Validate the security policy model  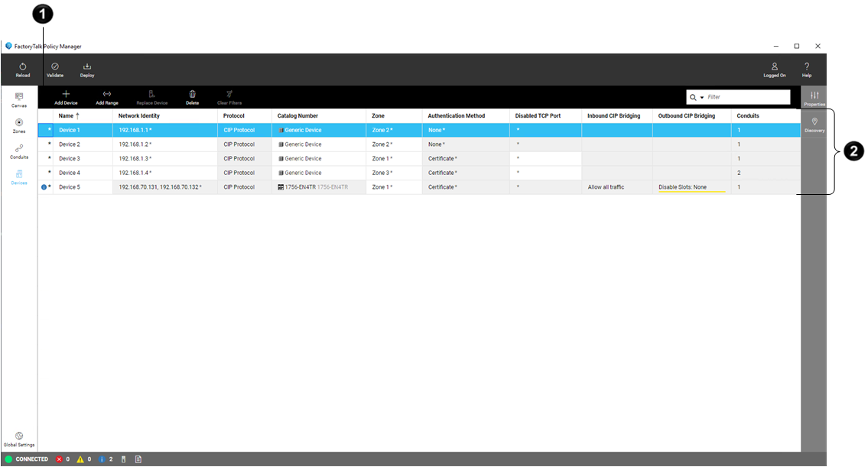(55, 67)
